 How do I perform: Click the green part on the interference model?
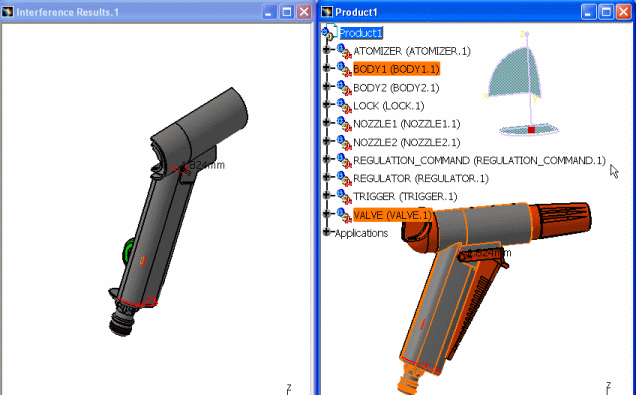point(129,251)
